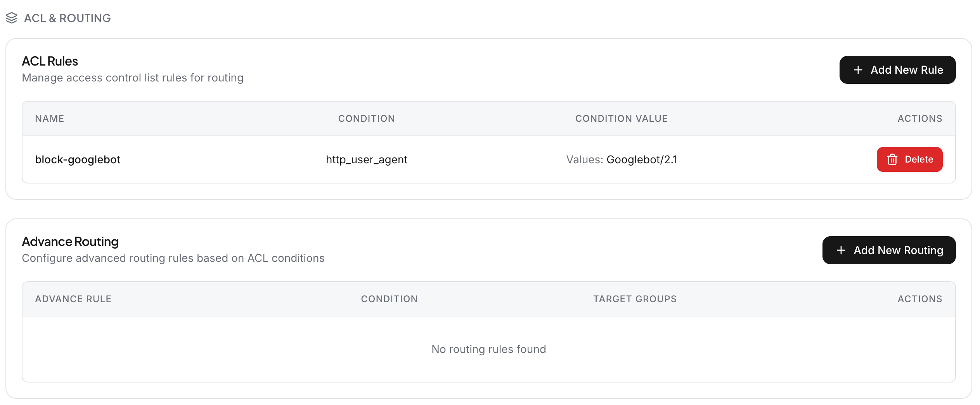Viewport: 980px width, 405px height.
Task: Click the CONDITION header in ACL Rules table
Action: 367,118
